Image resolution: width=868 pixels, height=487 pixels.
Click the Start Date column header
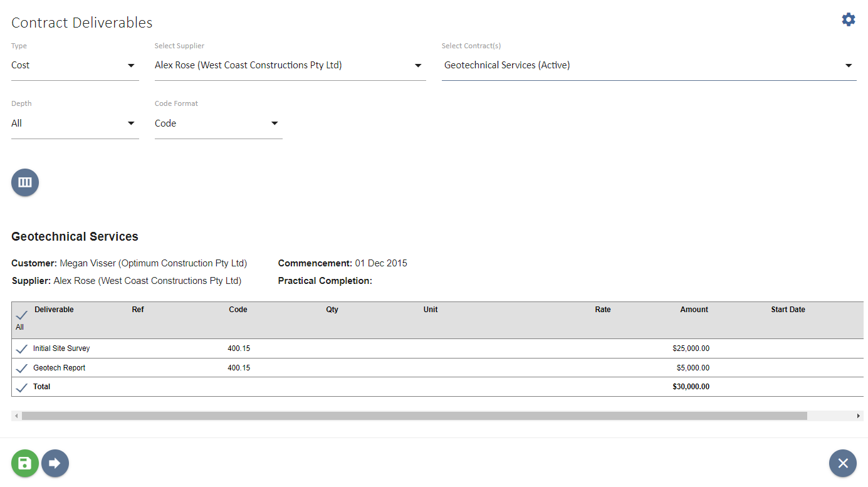click(788, 309)
